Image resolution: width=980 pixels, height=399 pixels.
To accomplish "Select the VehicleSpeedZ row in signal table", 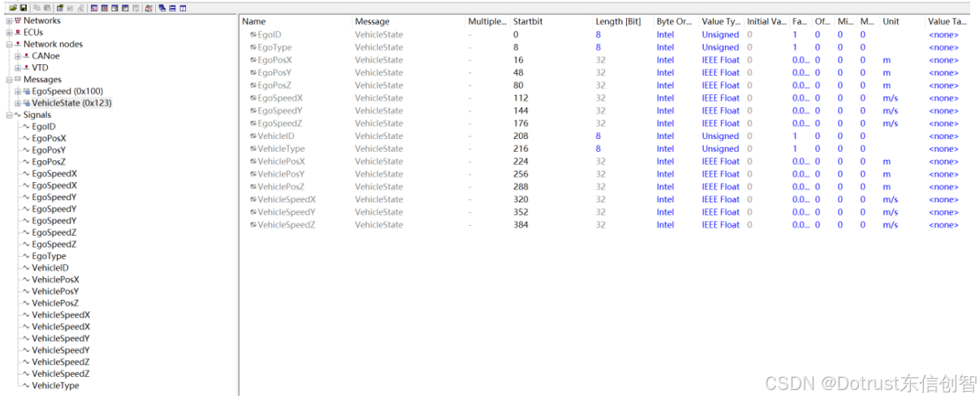I will (605, 225).
